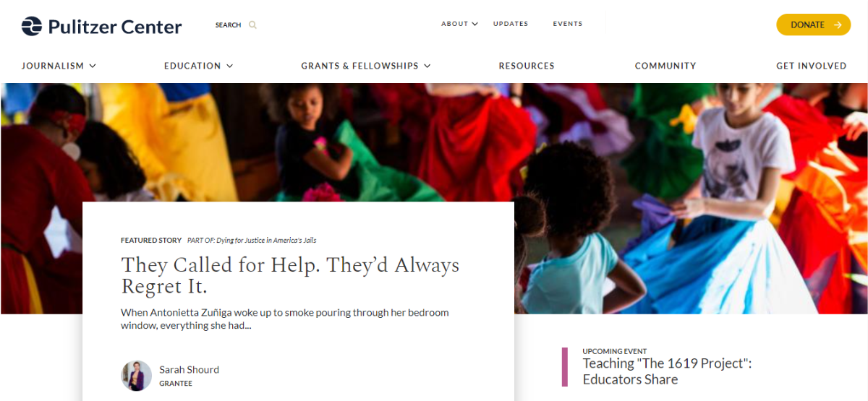Open the Resources menu item

pyautogui.click(x=527, y=66)
